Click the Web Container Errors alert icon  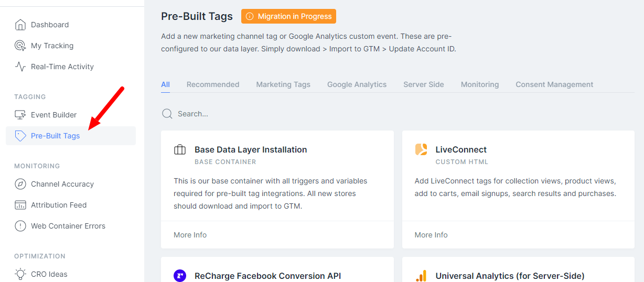20,226
